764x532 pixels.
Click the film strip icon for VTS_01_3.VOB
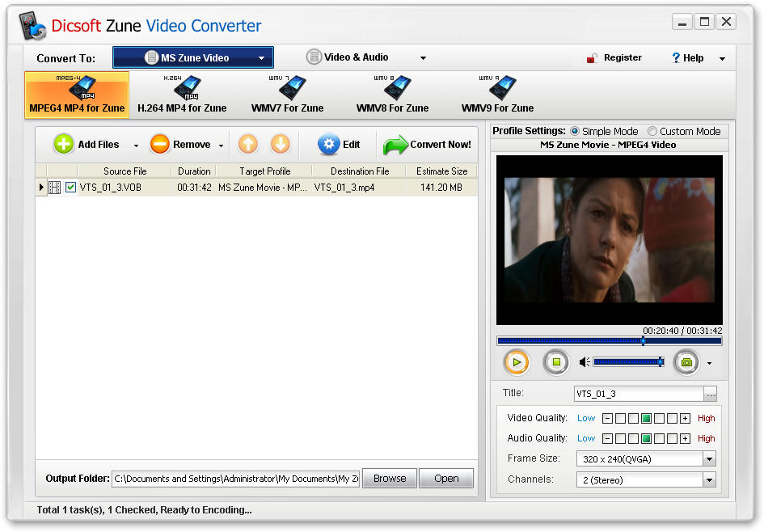pyautogui.click(x=55, y=188)
